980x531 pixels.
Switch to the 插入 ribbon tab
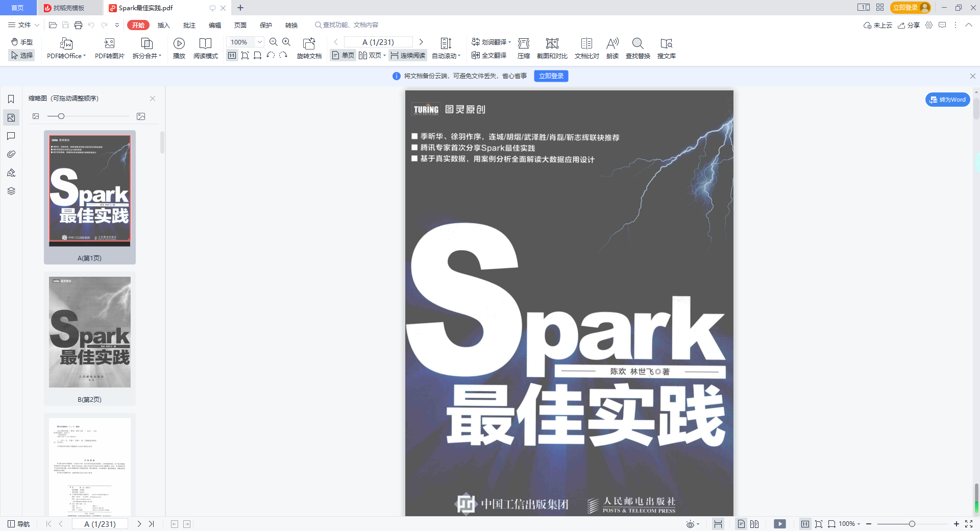(x=163, y=25)
